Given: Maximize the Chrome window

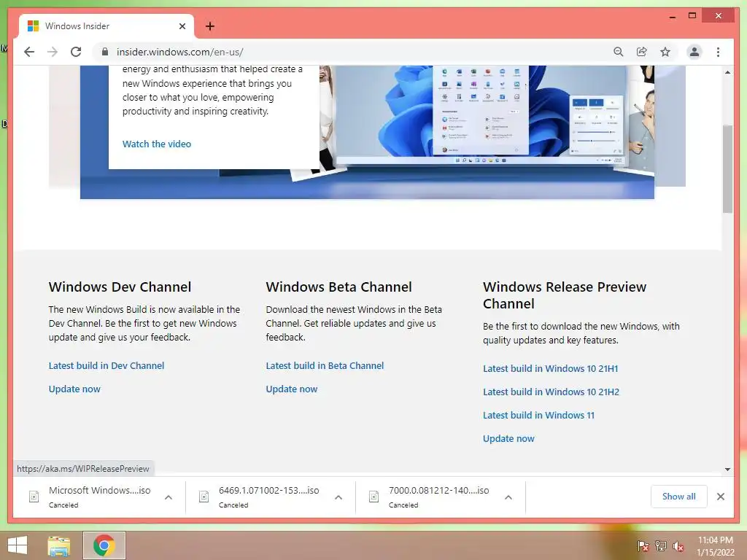Looking at the screenshot, I should click(692, 16).
